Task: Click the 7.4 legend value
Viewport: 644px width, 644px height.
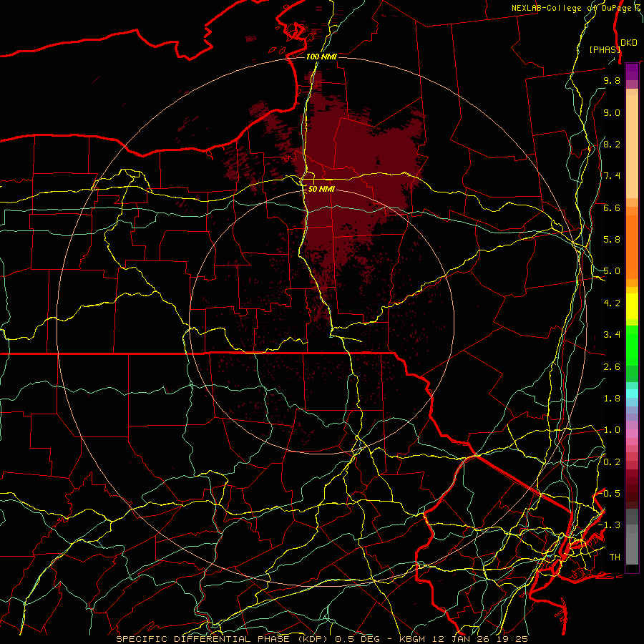Action: [612, 176]
